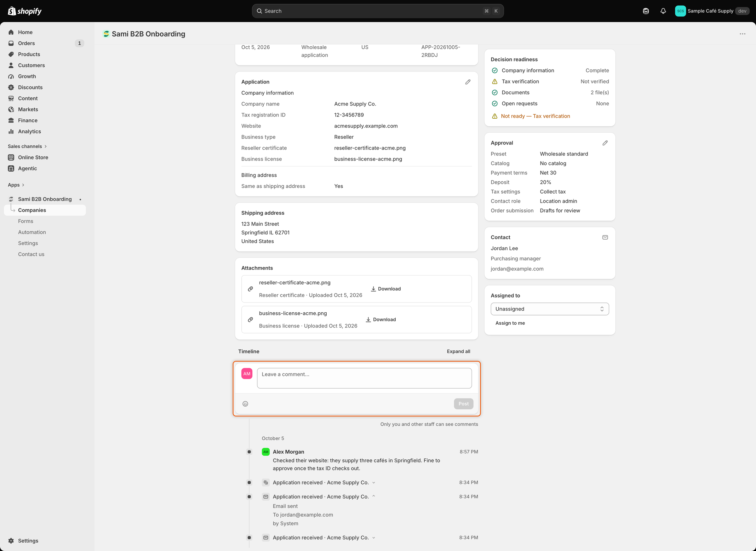Edit Approval settings with pencil icon
756x551 pixels.
point(605,143)
